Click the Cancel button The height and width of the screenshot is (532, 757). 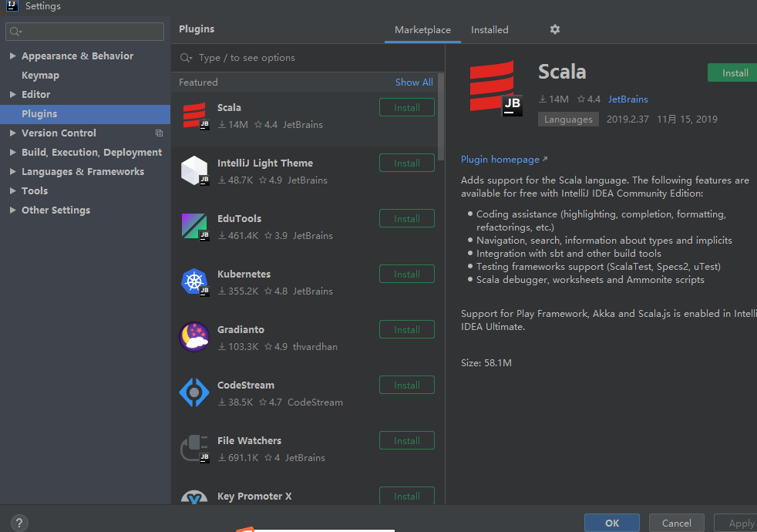pyautogui.click(x=676, y=523)
